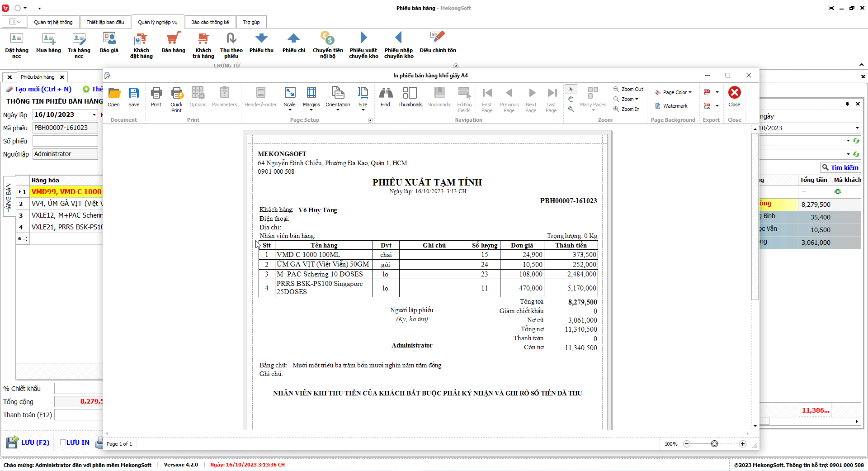Add a Watermark to page
The image size is (868, 471).
click(x=671, y=106)
